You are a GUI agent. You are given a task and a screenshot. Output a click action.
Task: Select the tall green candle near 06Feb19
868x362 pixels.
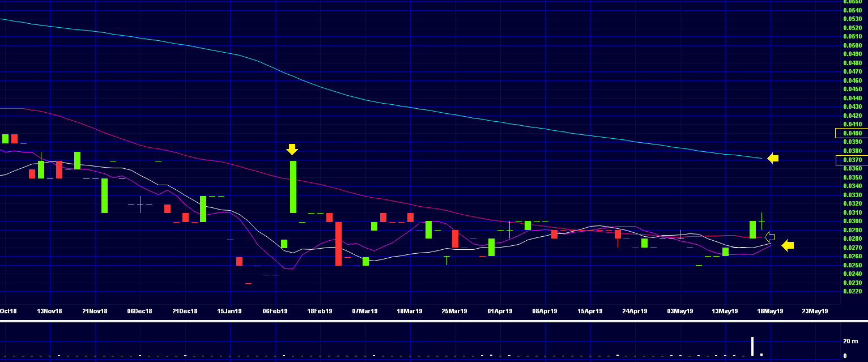[x=293, y=187]
